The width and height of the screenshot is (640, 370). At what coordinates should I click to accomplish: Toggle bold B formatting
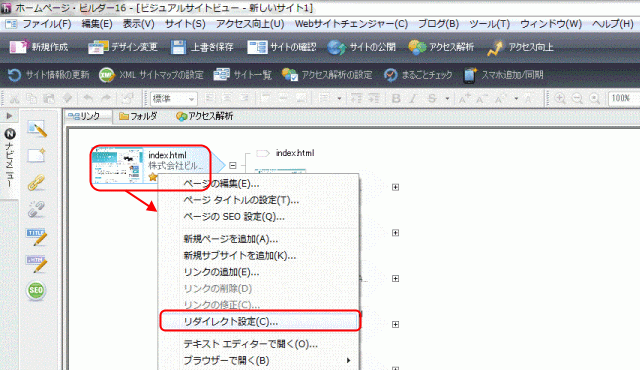(396, 99)
